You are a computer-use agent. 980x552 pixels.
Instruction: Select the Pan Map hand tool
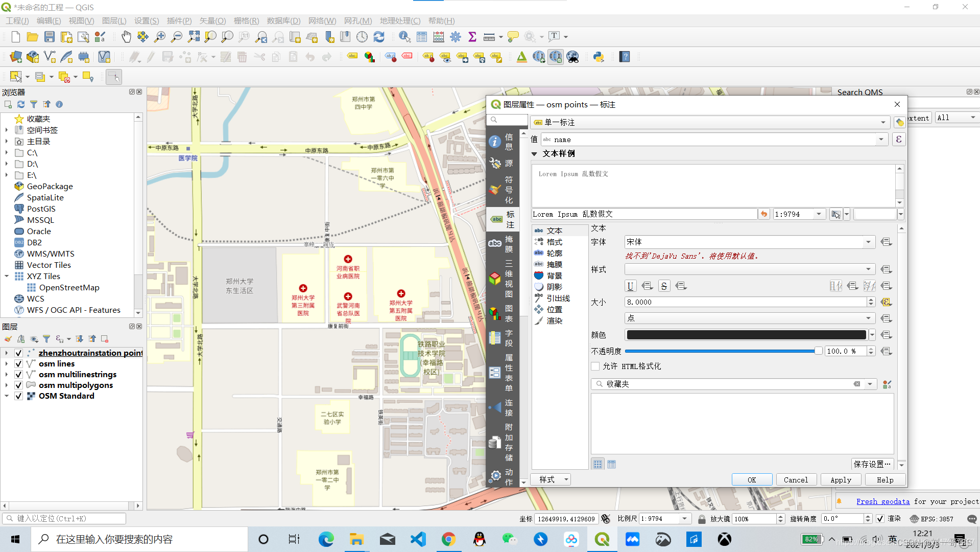(126, 37)
